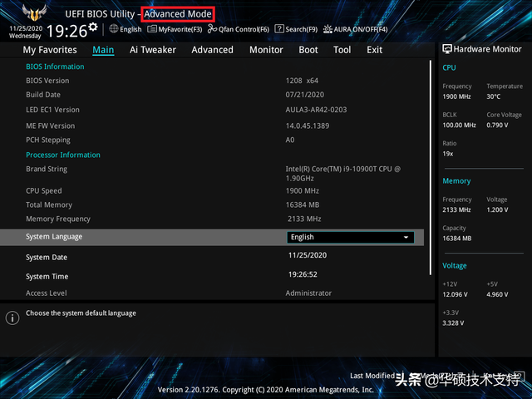
Task: Click the Memory heading in Hardware Monitor
Action: 456,181
